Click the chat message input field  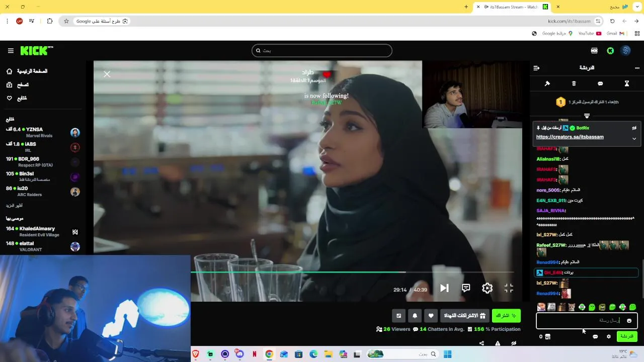point(587,320)
